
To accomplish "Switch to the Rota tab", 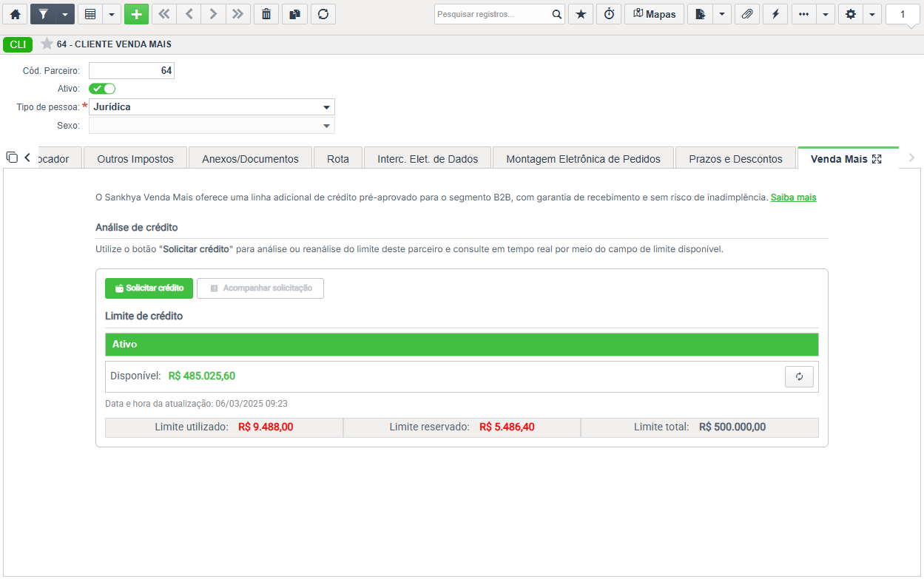I will click(338, 159).
